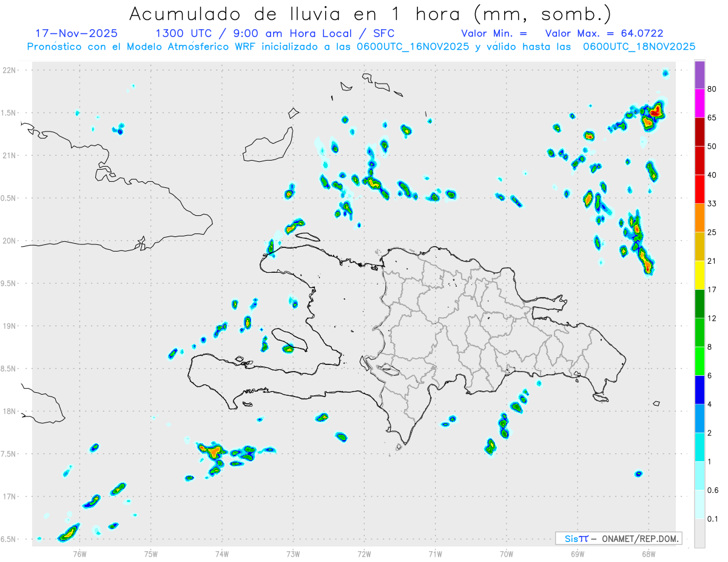Select the '33' legend value
Image resolution: width=728 pixels, height=562 pixels.
click(x=712, y=204)
